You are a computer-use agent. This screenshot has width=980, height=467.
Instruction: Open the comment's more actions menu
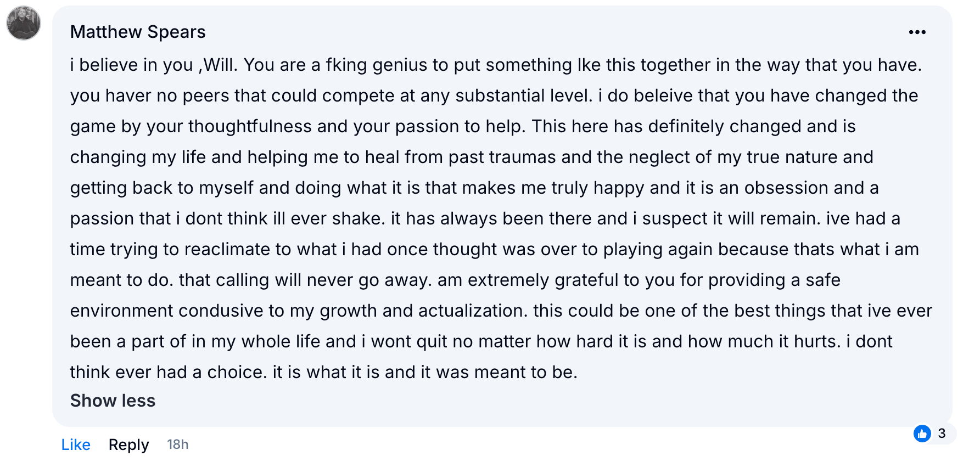[x=917, y=32]
